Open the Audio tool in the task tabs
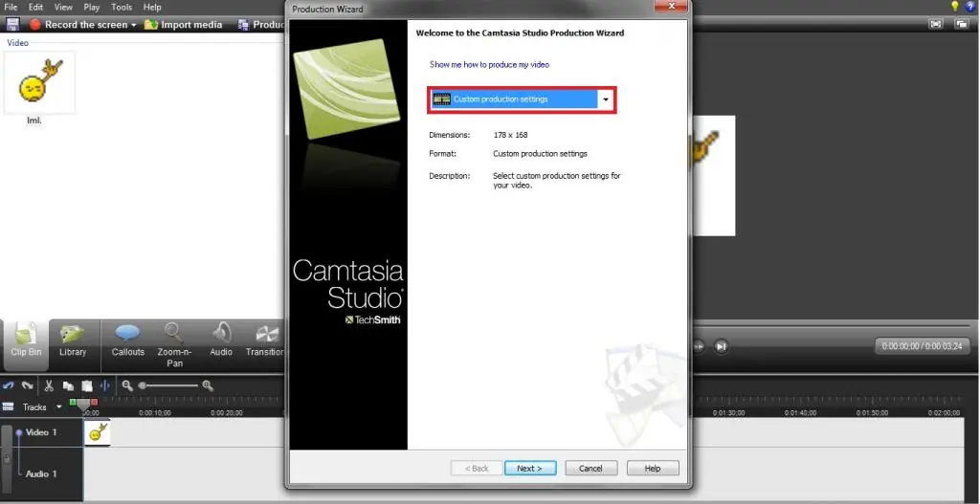980x504 pixels. (221, 341)
